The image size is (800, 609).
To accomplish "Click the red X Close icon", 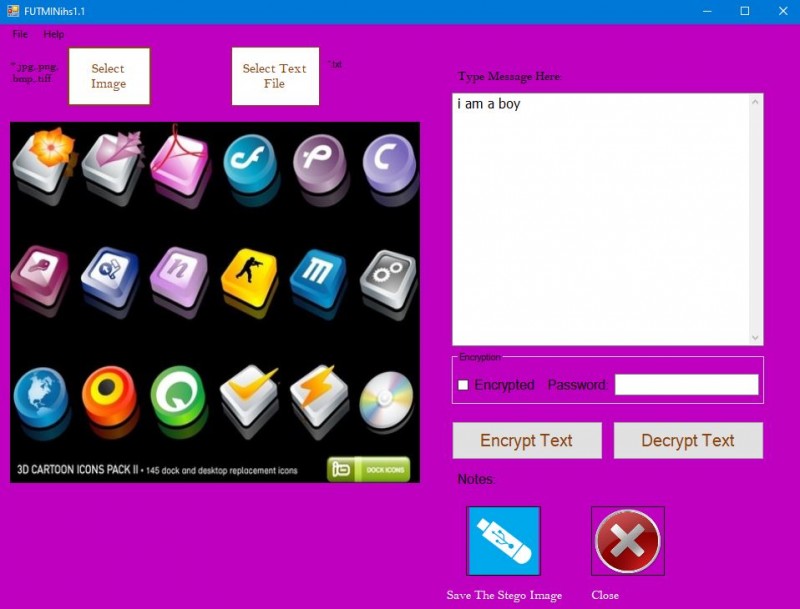I will pyautogui.click(x=628, y=541).
